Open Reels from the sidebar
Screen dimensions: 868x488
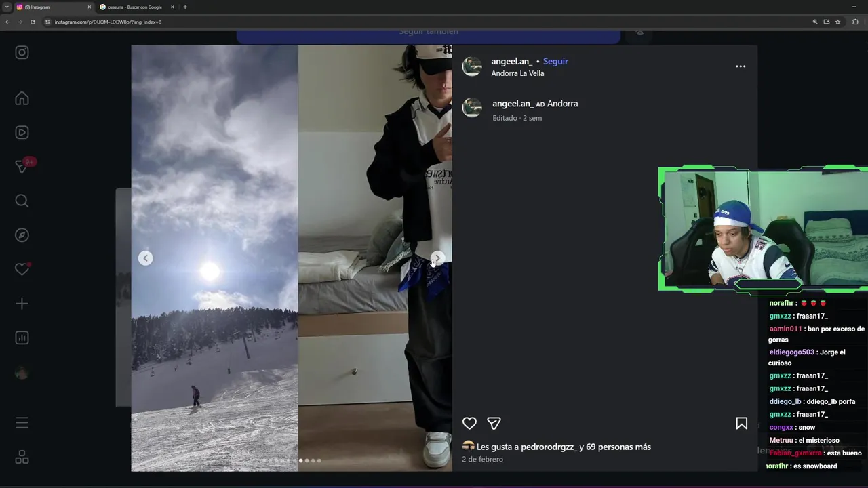(x=22, y=133)
